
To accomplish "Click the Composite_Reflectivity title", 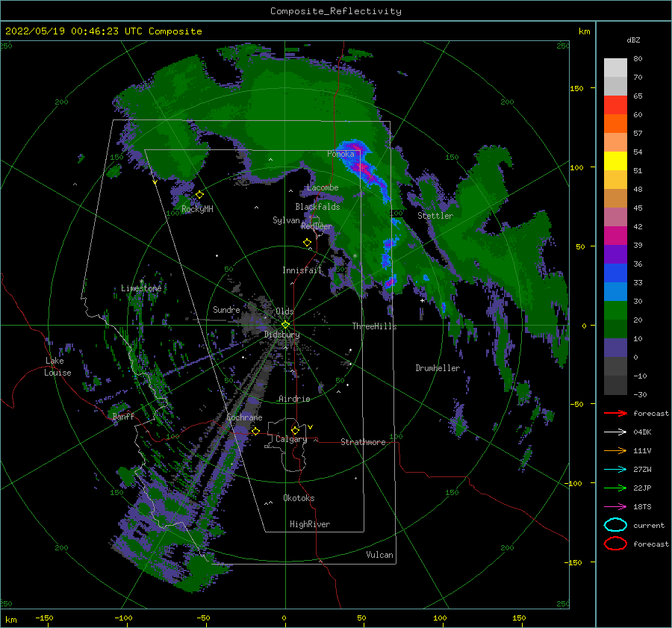I will pyautogui.click(x=336, y=11).
